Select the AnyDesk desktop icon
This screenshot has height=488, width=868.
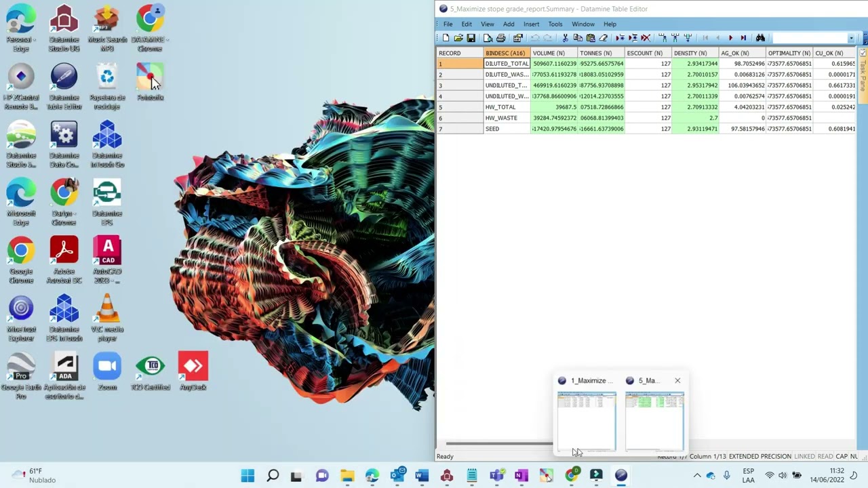coord(193,371)
